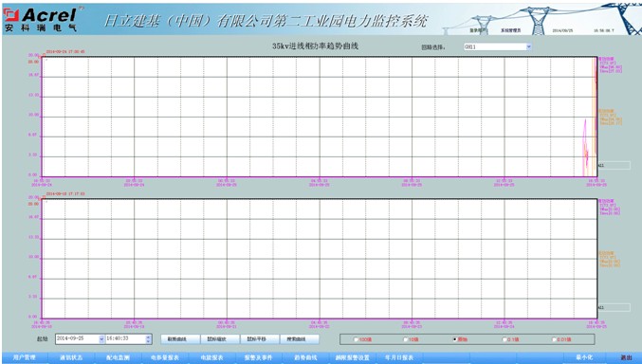Select the 0.01倍 radio option

pyautogui.click(x=554, y=339)
